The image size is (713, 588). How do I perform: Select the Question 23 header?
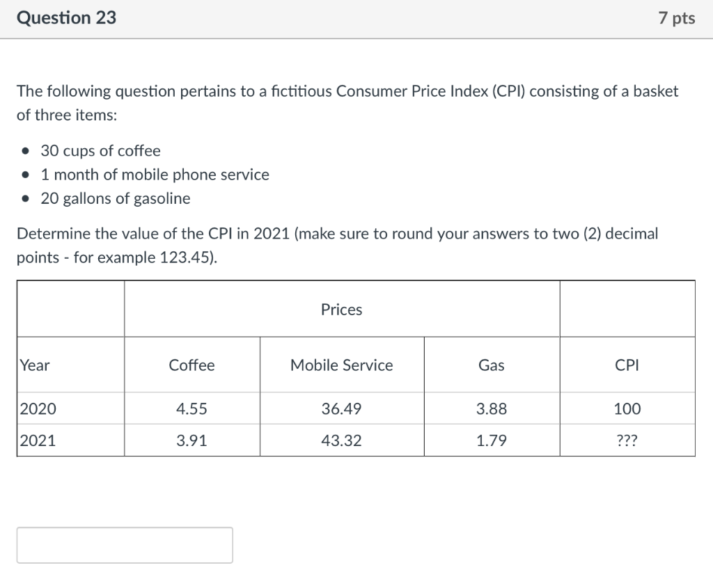67,18
